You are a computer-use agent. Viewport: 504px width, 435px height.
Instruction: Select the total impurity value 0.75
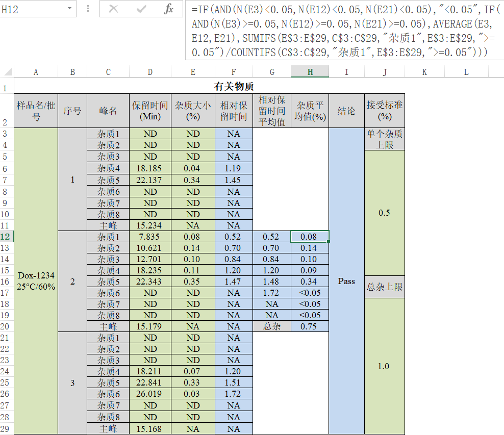tap(310, 326)
